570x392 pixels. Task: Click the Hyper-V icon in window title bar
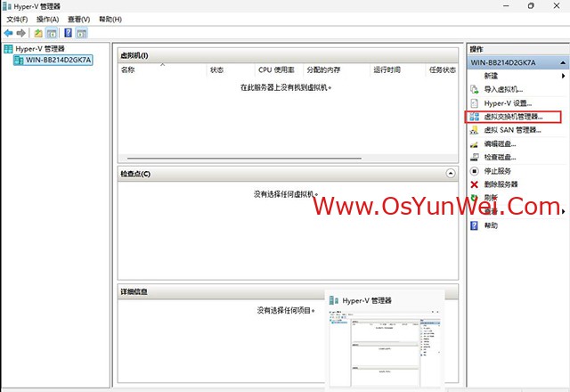[7, 6]
